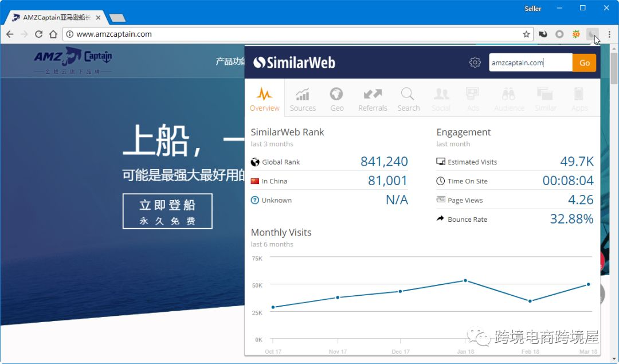Open the Referrals tab
Viewport: 619px width, 364px height.
pyautogui.click(x=373, y=100)
